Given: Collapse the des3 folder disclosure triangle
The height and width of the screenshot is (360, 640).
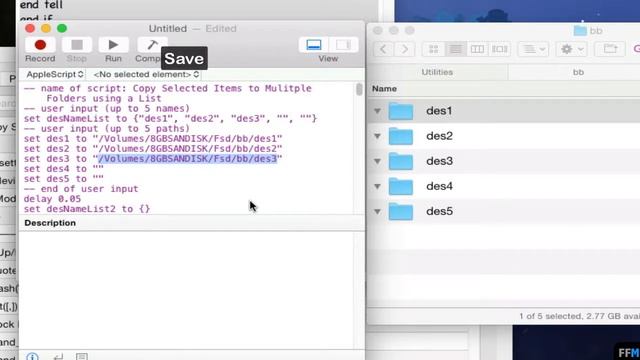Looking at the screenshot, I should click(377, 161).
